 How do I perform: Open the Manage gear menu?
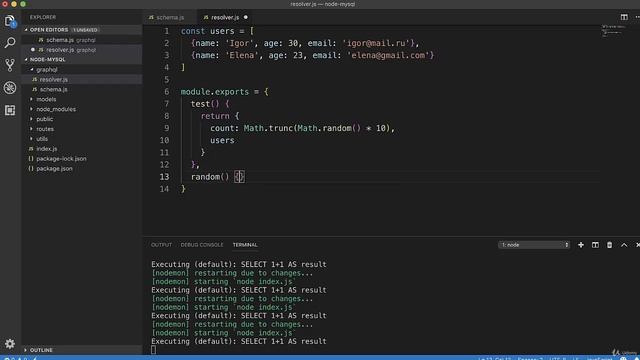[x=10, y=344]
